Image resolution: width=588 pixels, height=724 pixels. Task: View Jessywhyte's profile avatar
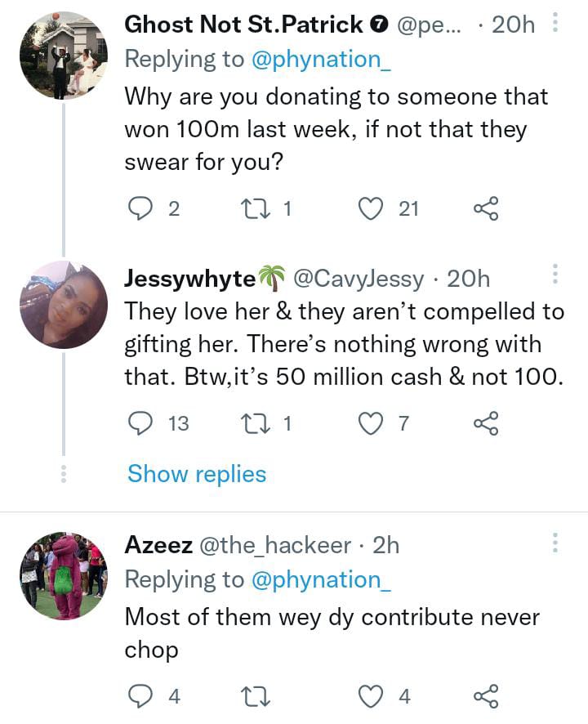pos(63,305)
